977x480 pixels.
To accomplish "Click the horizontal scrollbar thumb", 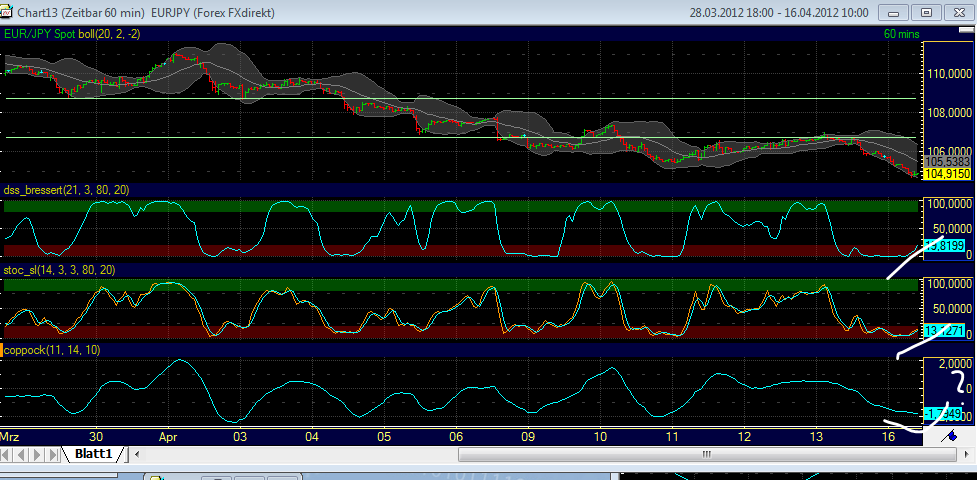I will tap(708, 455).
